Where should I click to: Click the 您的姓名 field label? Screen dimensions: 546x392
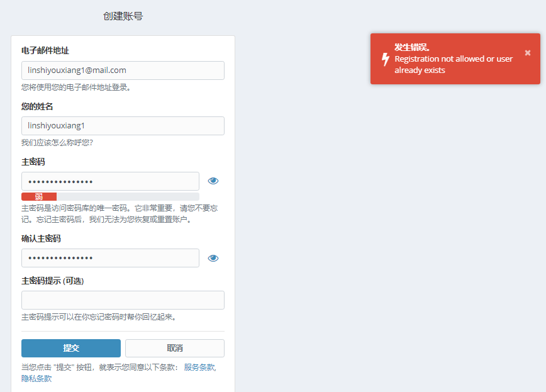[37, 106]
